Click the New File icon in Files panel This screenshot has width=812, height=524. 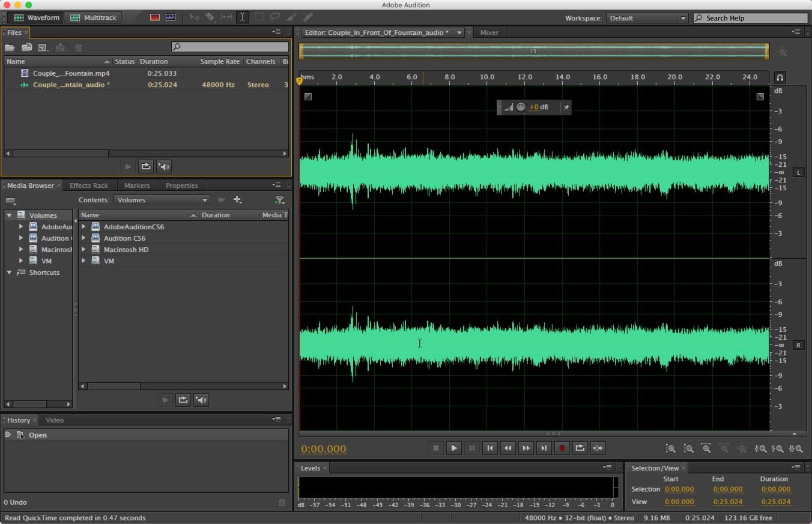click(x=43, y=47)
